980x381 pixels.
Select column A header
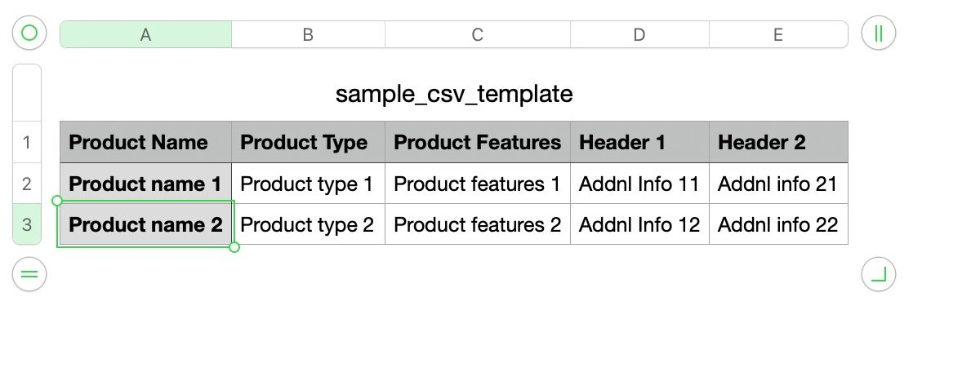click(x=145, y=34)
